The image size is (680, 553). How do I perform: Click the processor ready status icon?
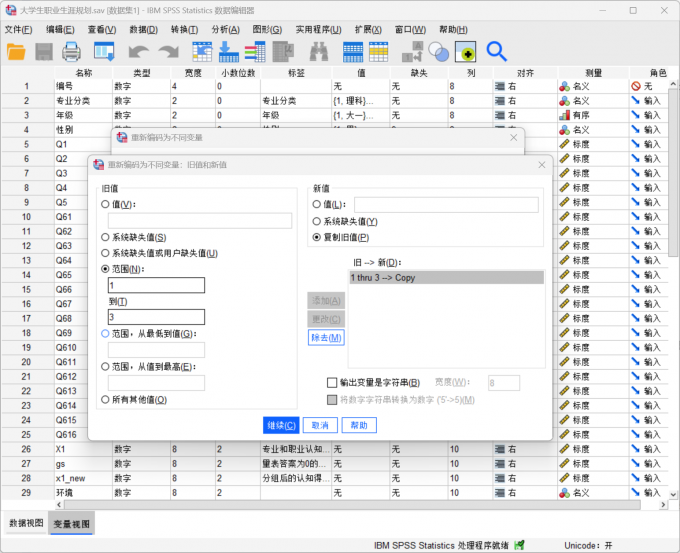pyautogui.click(x=519, y=545)
